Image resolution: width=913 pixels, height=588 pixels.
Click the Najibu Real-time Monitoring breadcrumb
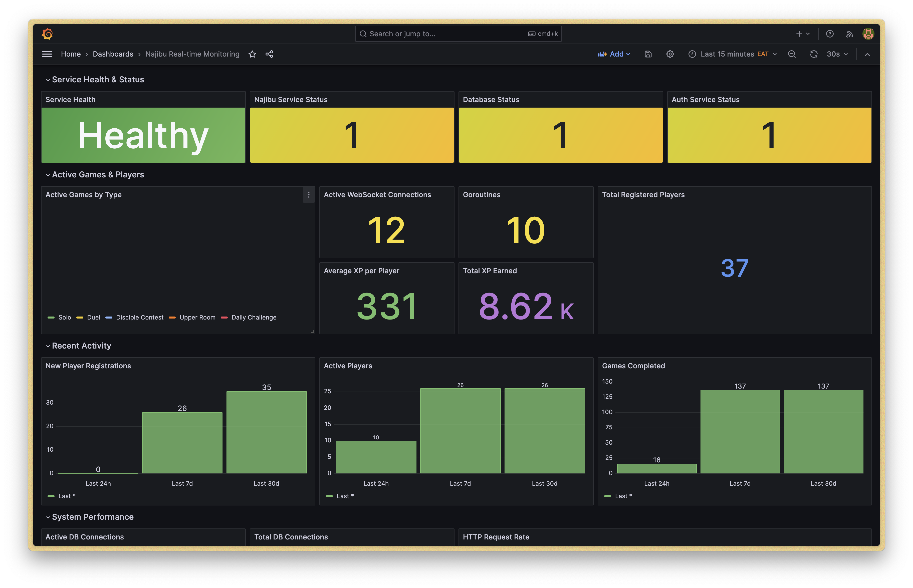192,54
